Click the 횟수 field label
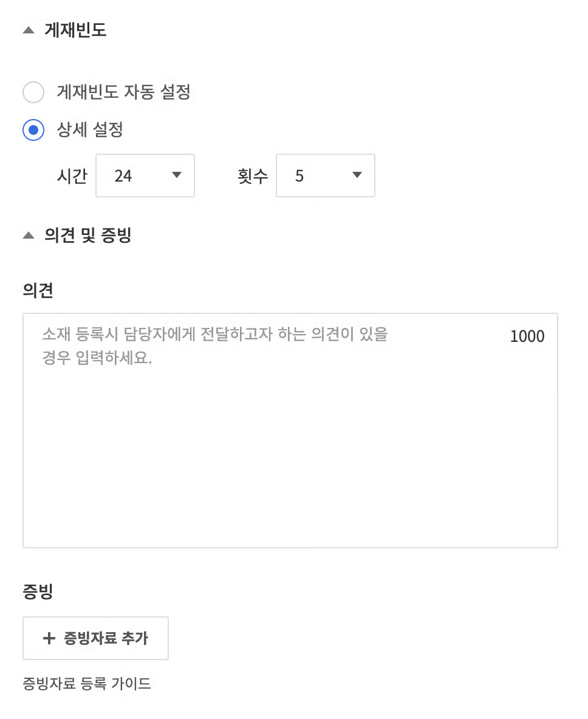 tap(253, 176)
